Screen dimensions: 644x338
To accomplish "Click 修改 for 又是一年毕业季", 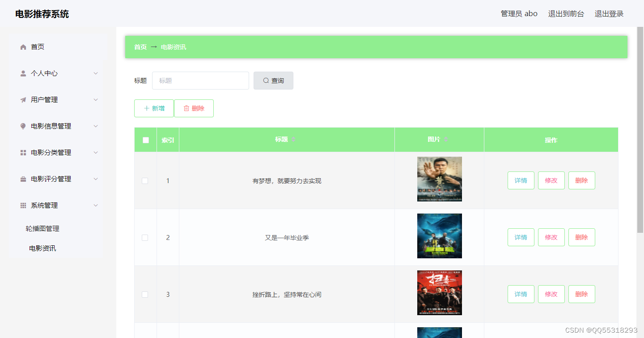I will pos(551,237).
